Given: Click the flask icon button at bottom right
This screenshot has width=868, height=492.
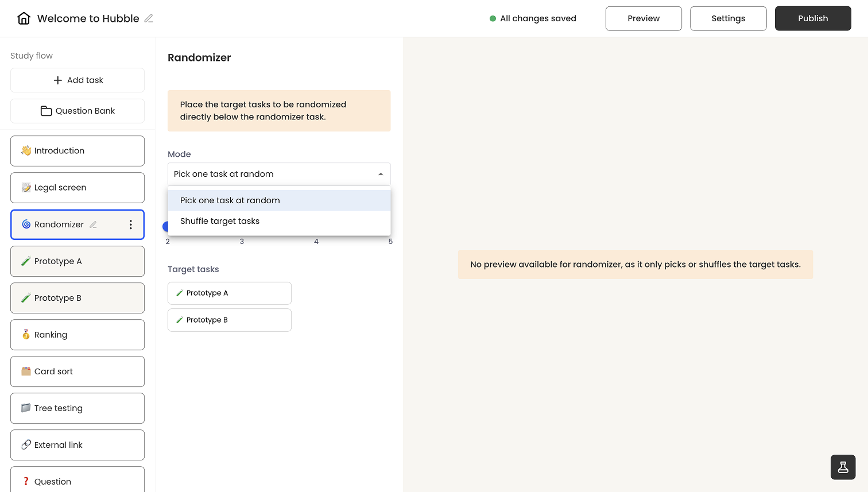Looking at the screenshot, I should (x=843, y=467).
